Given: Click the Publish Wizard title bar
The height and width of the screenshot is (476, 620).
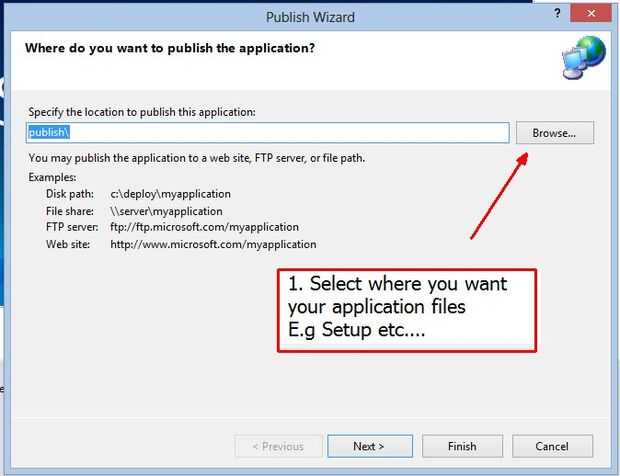Looking at the screenshot, I should coord(310,17).
